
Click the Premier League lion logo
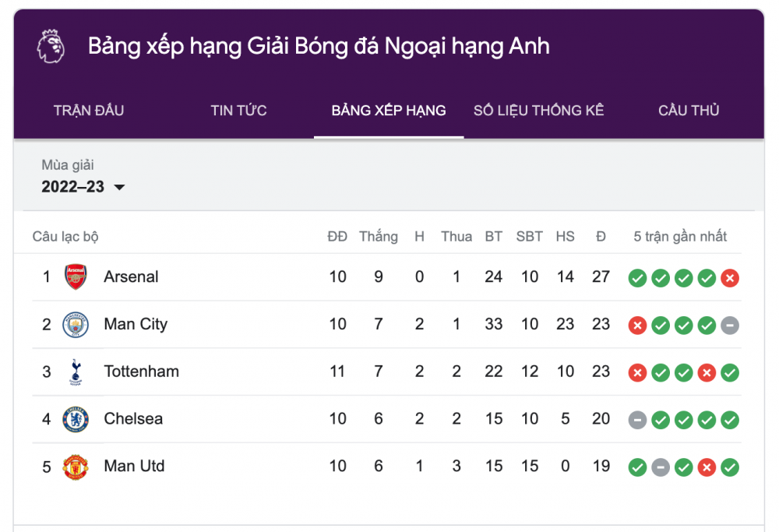pyautogui.click(x=52, y=47)
